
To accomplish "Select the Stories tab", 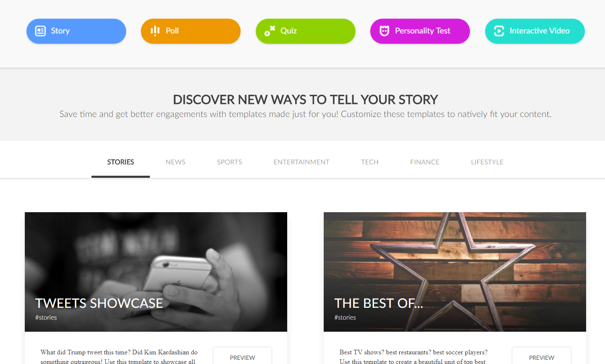I will (120, 162).
